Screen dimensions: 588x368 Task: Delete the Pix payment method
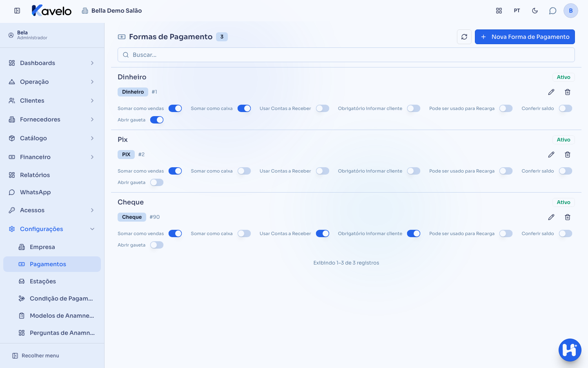(568, 155)
